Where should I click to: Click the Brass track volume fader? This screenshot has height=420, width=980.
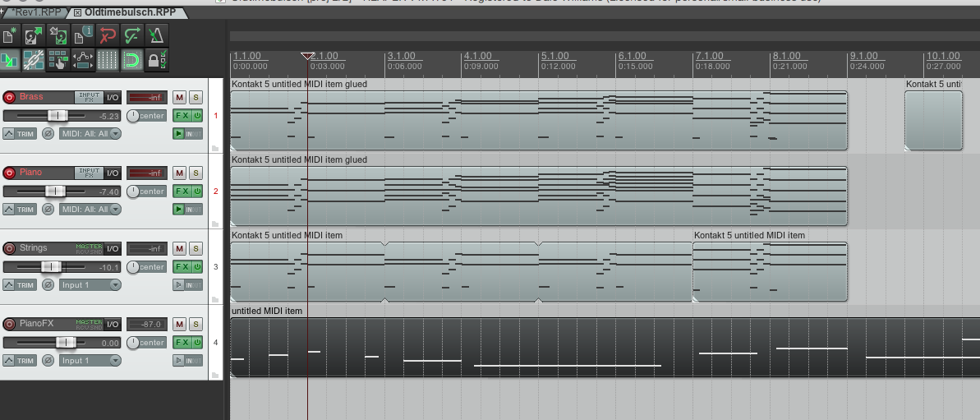coord(58,116)
